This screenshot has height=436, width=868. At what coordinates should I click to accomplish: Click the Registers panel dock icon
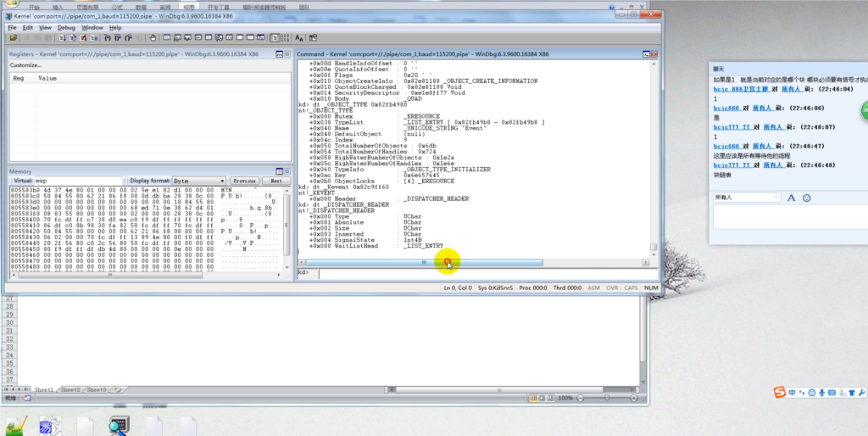[x=279, y=54]
